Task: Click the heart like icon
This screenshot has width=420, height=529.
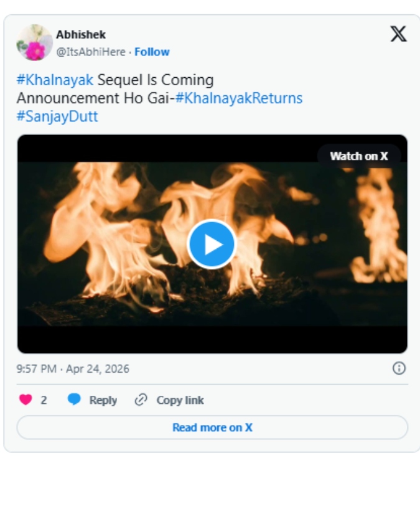Action: (x=26, y=400)
